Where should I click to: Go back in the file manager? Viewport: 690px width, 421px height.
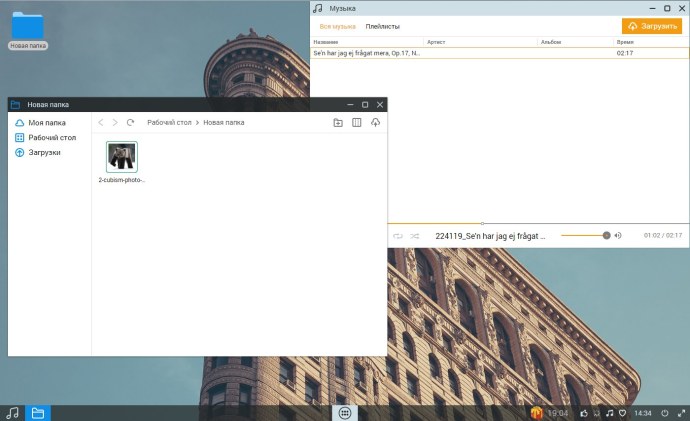pyautogui.click(x=100, y=122)
